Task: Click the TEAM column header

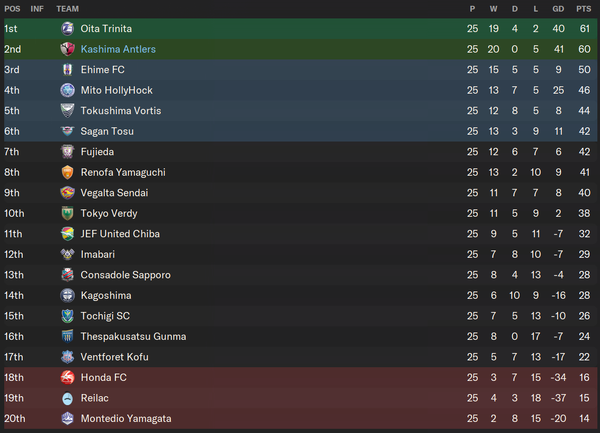Action: (x=68, y=9)
